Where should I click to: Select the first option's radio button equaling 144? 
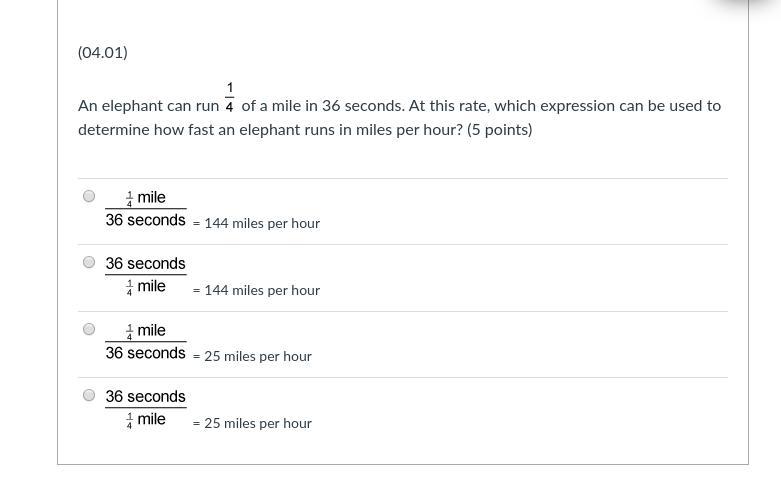[x=89, y=196]
